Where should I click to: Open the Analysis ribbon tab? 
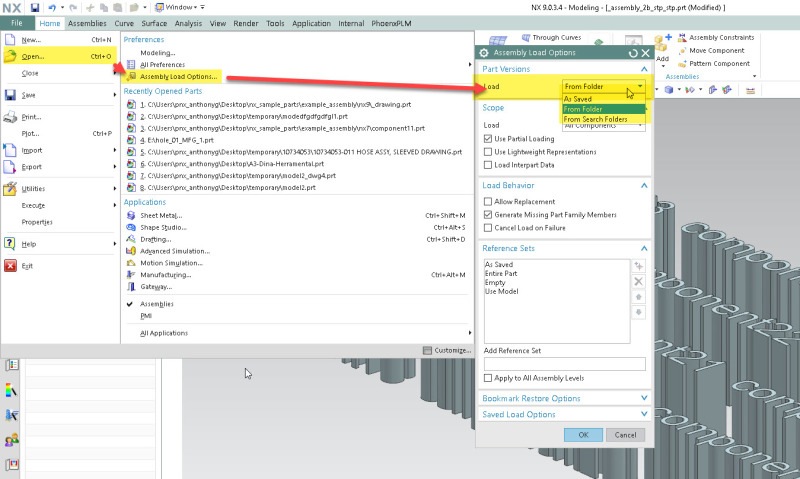188,23
